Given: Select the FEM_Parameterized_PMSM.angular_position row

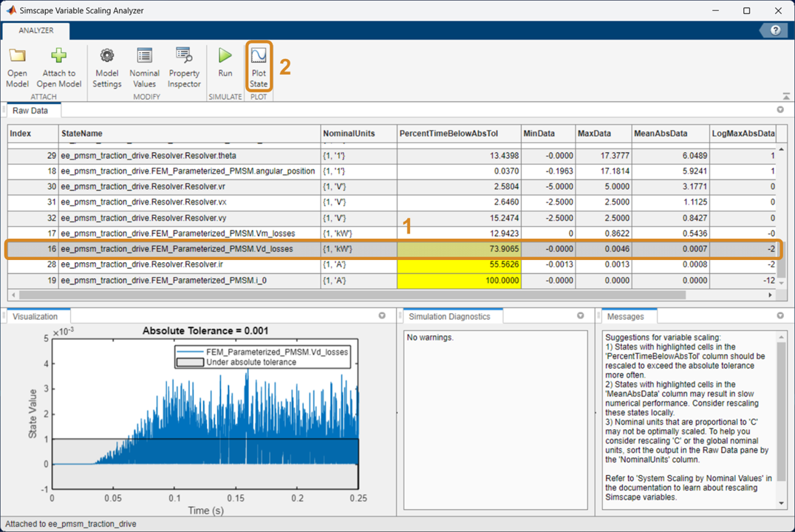Looking at the screenshot, I should tap(392, 171).
